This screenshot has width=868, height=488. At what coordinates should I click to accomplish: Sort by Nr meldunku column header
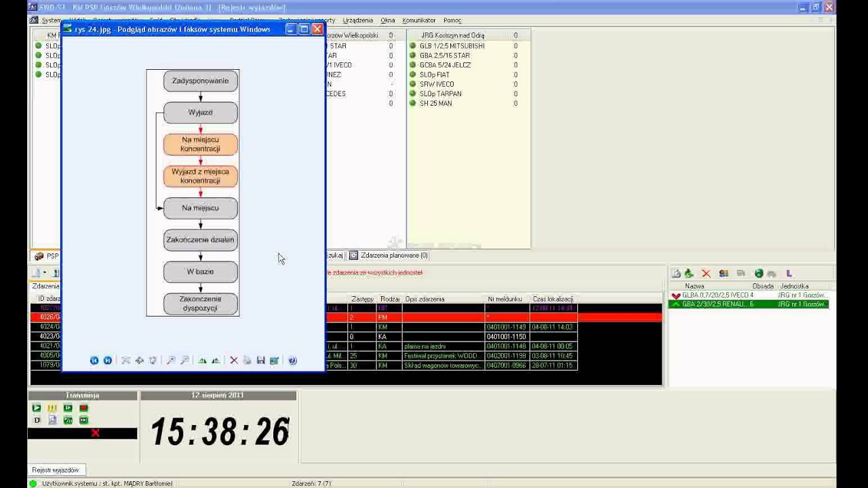click(x=507, y=299)
